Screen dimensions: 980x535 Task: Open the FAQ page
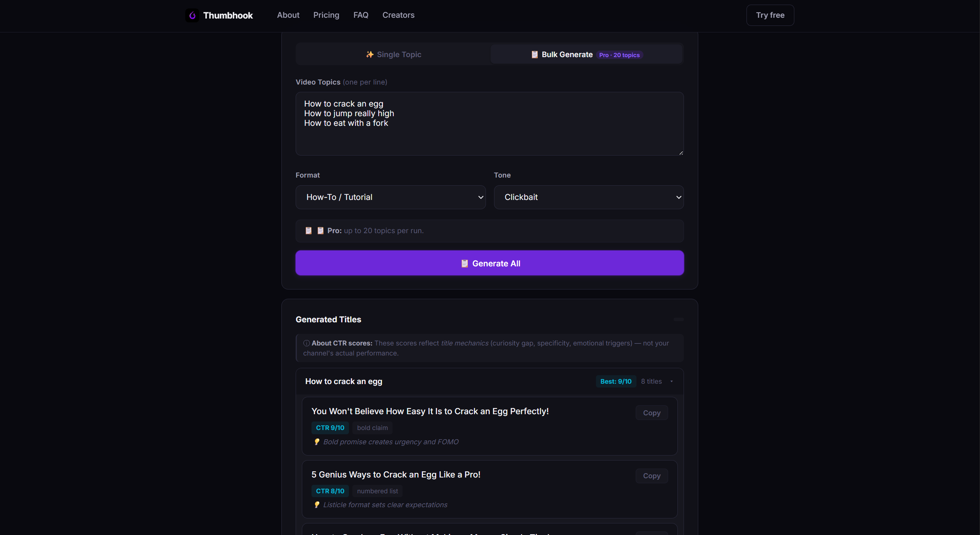point(361,15)
